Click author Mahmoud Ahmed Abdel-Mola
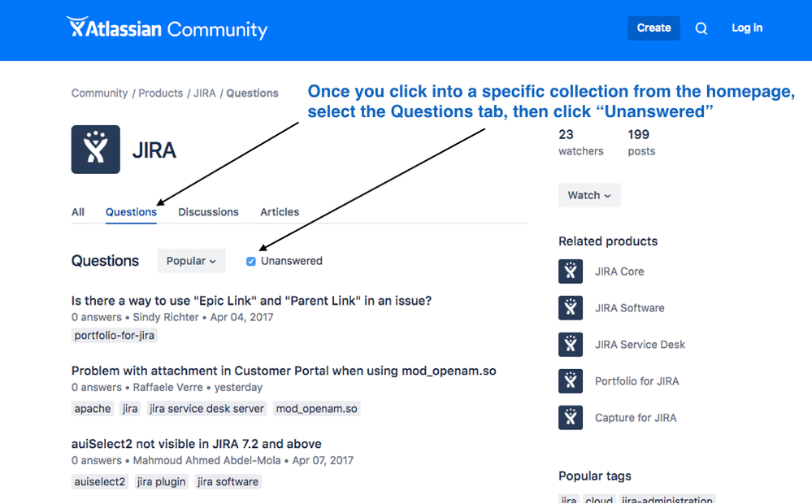Screen dimensions: 812x504 pos(206,460)
